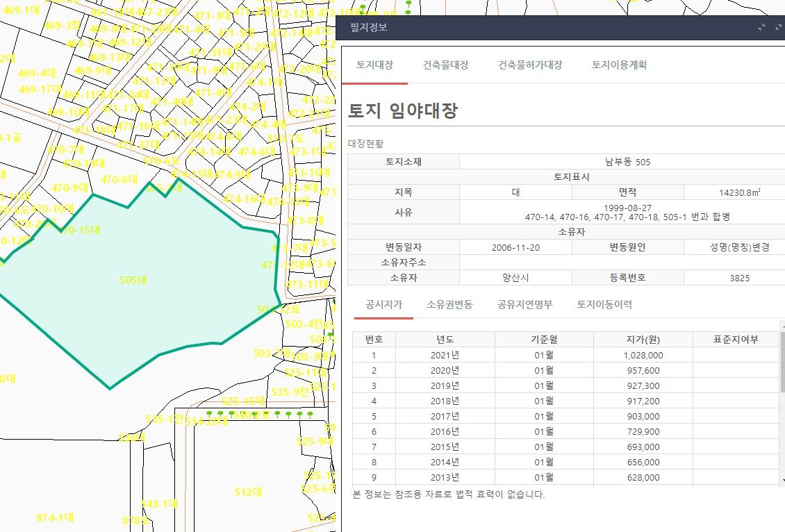The image size is (785, 532).
Task: Click the 년도 column header
Action: [445, 340]
